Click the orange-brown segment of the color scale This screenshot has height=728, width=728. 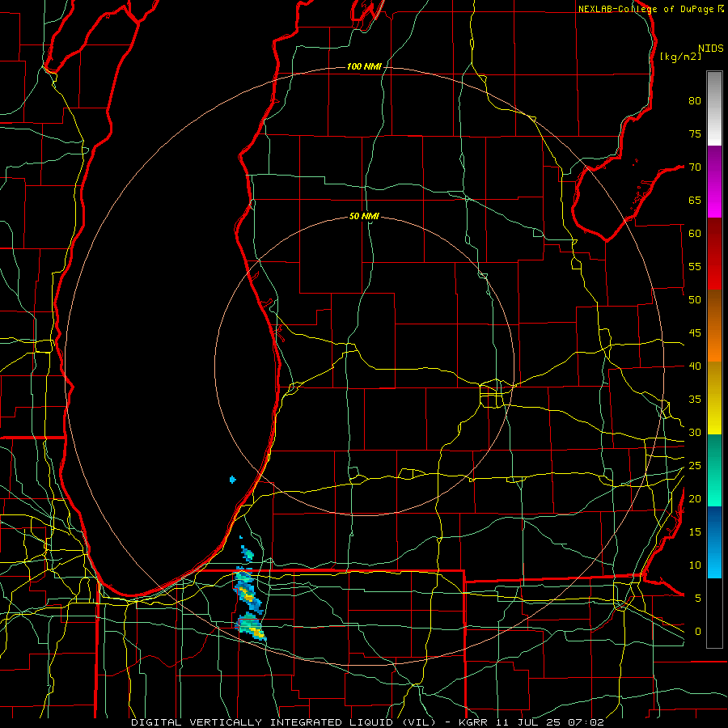tap(714, 326)
